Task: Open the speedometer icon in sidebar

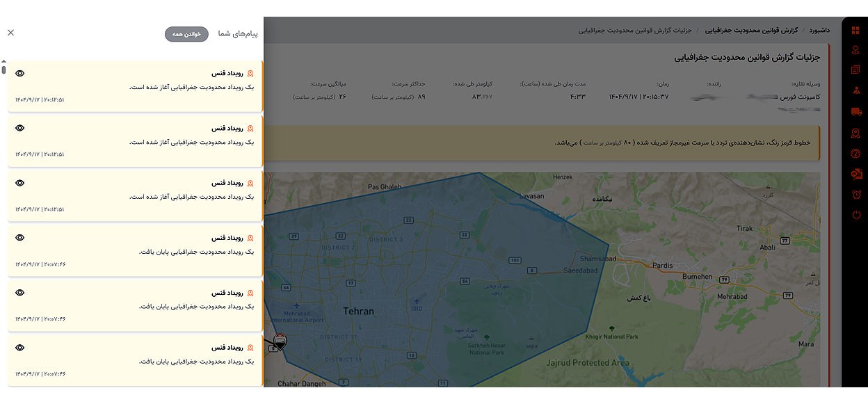Action: coord(855,154)
